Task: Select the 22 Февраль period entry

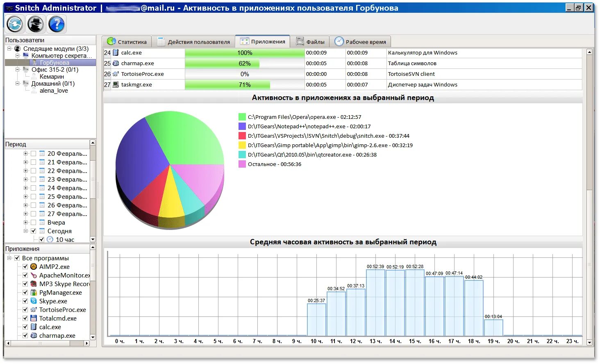Action: tap(67, 171)
